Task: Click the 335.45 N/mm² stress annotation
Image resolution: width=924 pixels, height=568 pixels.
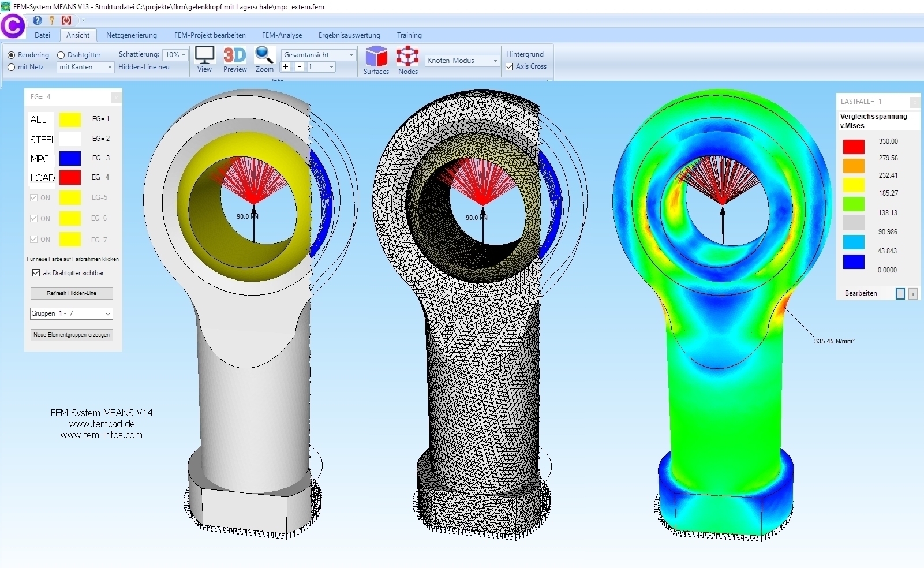Action: [x=834, y=341]
